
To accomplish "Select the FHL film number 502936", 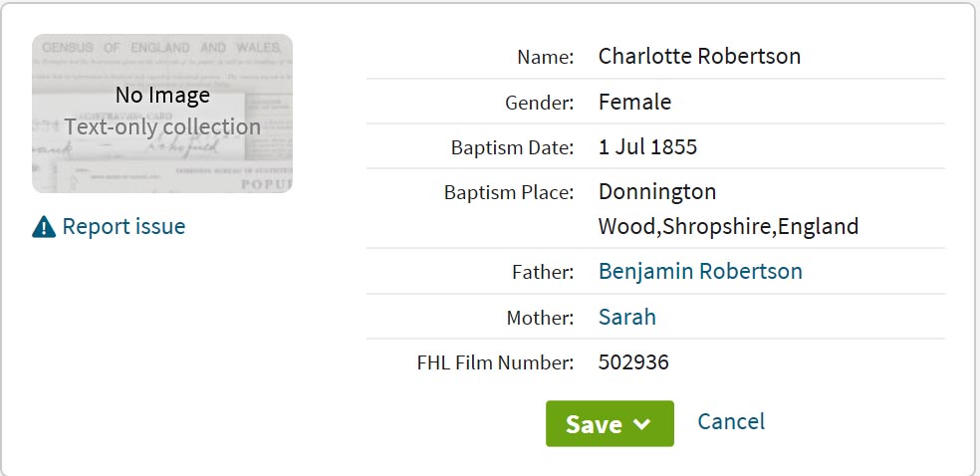I will [633, 362].
